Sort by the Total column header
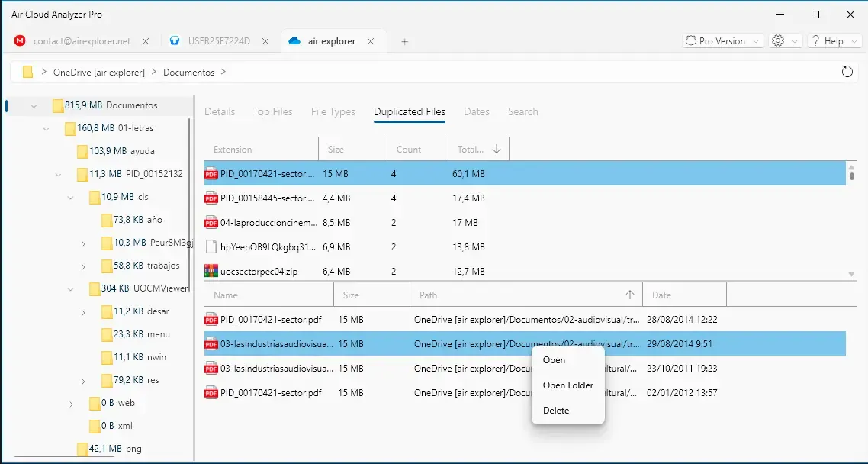 (478, 149)
